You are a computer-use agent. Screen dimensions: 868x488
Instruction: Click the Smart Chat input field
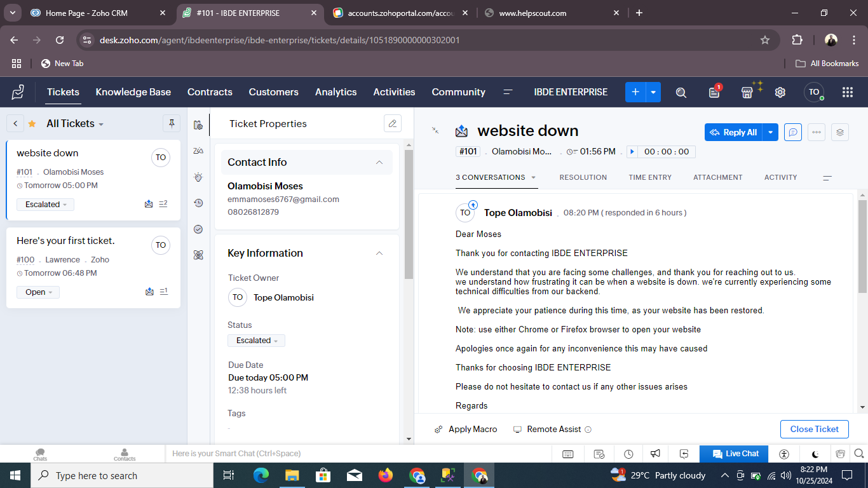point(359,454)
